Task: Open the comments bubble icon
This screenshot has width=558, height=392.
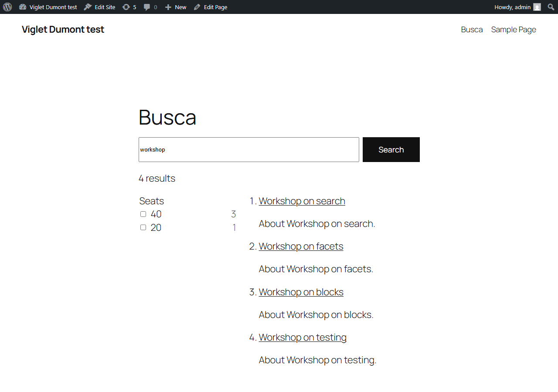Action: [x=150, y=7]
